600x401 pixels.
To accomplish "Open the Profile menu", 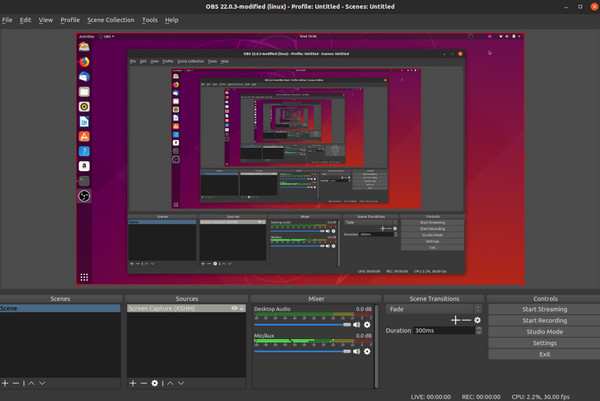I will (x=70, y=19).
